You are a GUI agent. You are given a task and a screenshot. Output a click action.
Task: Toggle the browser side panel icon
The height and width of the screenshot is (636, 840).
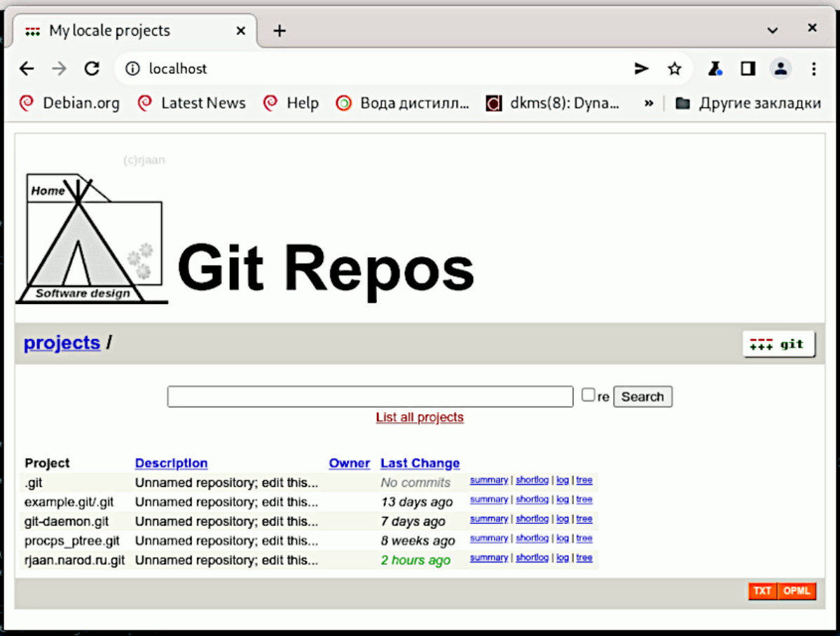coord(748,69)
